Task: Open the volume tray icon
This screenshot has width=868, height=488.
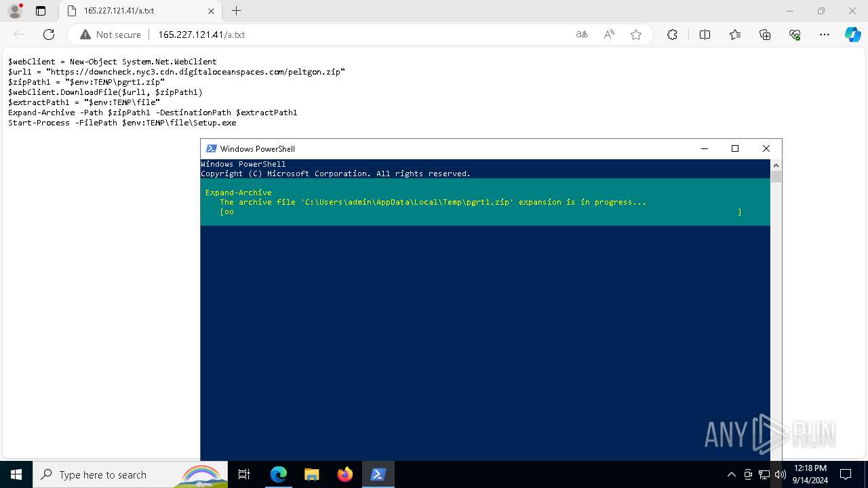Action: click(780, 474)
